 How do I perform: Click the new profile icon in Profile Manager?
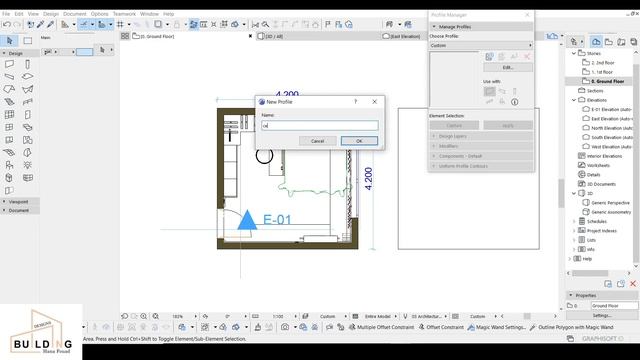[489, 56]
